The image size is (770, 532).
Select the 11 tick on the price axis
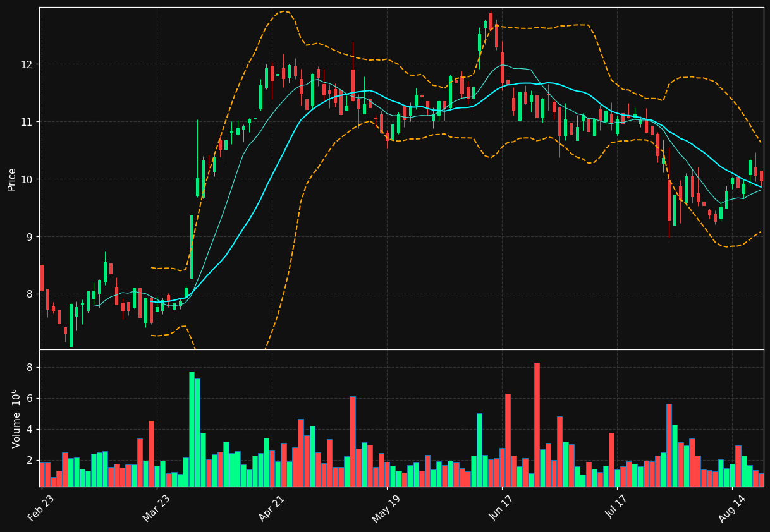tap(28, 122)
